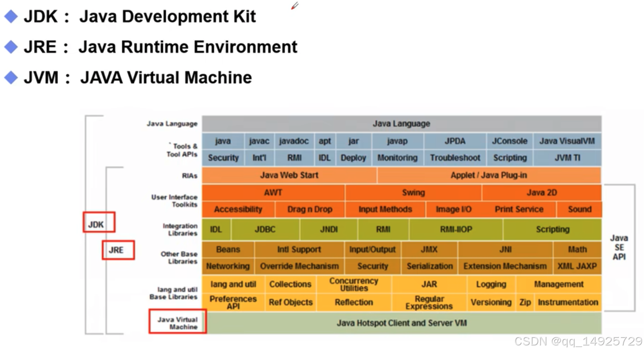Select the JConsole tool block
The width and height of the screenshot is (644, 352).
click(510, 141)
